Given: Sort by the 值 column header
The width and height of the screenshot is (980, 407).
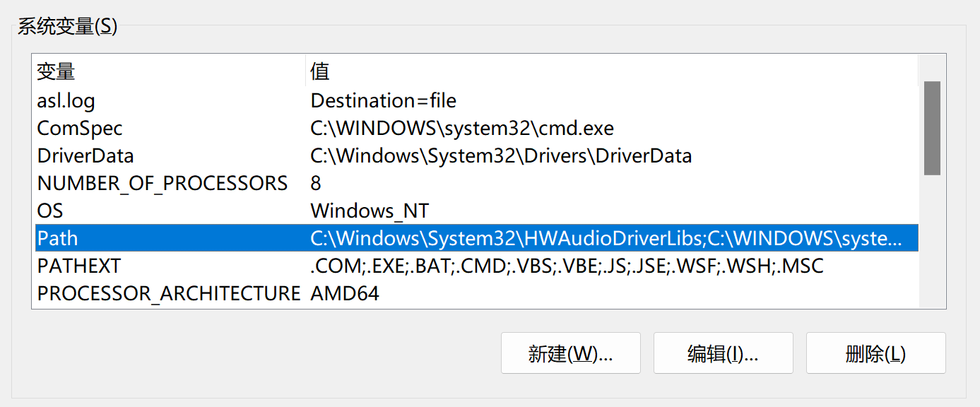Looking at the screenshot, I should click(317, 71).
